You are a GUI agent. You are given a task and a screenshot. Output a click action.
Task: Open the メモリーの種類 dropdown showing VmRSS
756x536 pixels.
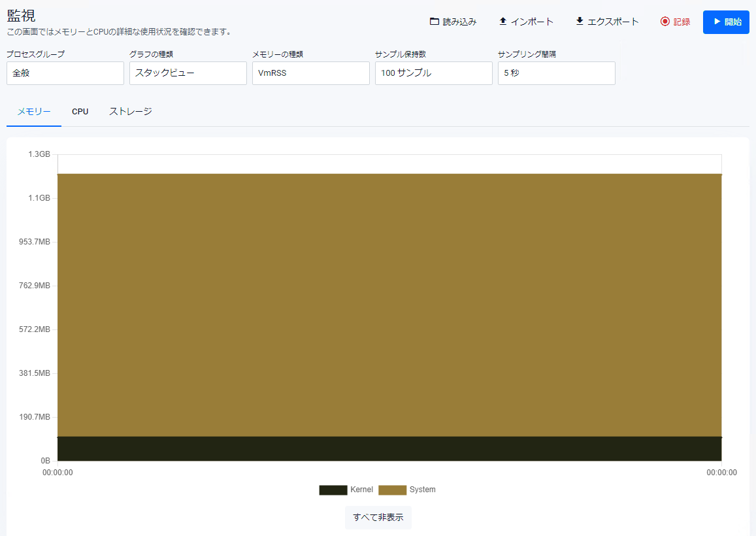coord(311,73)
